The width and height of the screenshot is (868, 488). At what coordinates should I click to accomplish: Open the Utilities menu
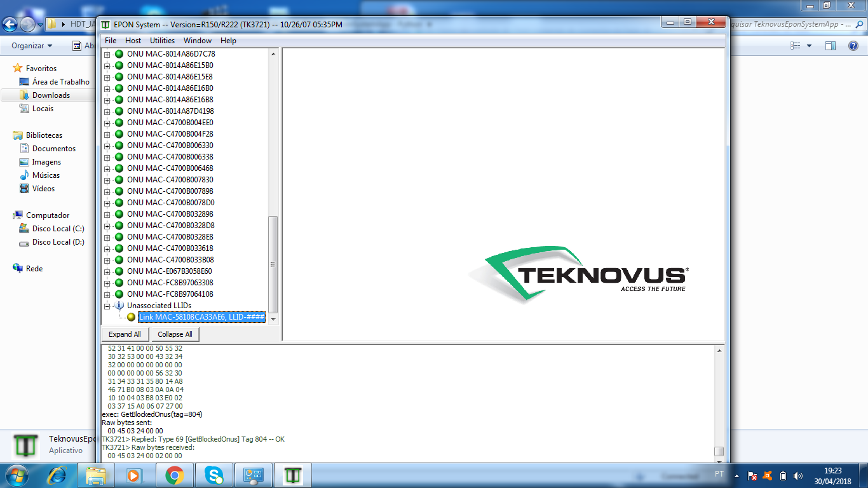pos(162,41)
